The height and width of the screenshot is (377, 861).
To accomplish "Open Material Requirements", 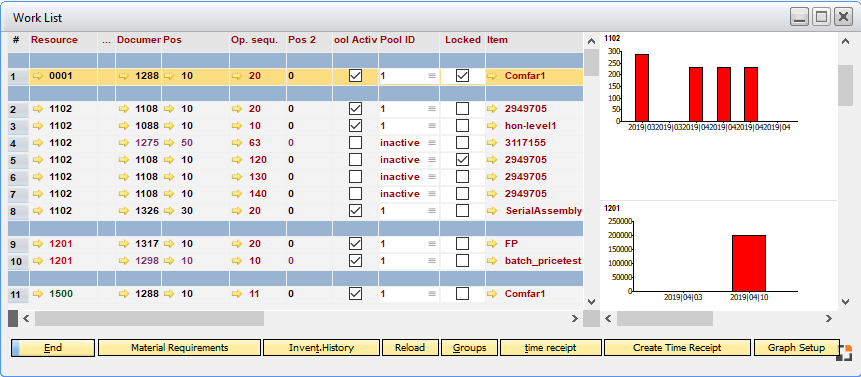I will 180,347.
